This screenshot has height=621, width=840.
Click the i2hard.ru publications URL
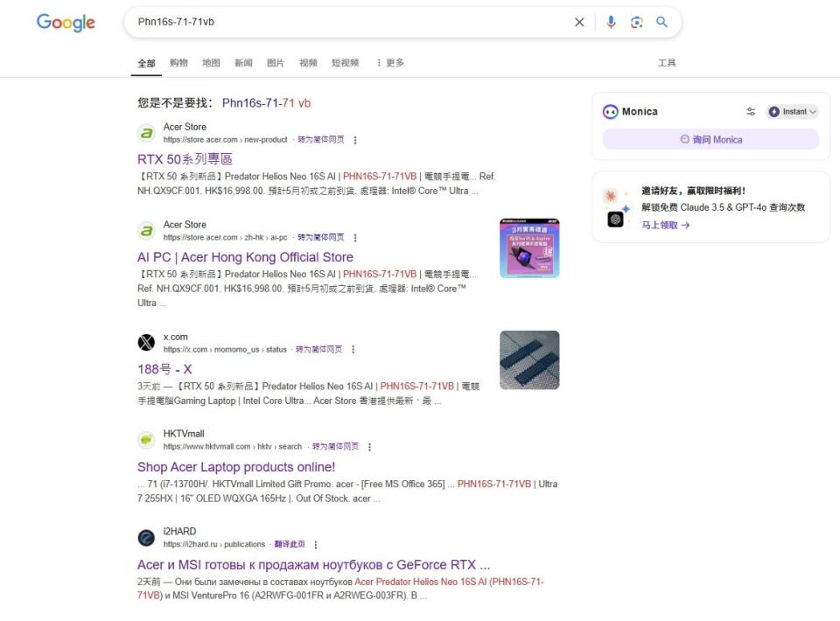click(214, 544)
